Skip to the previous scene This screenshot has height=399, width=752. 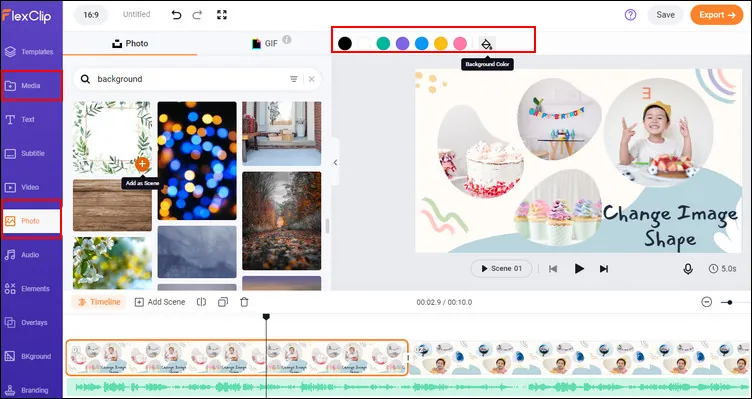click(553, 269)
